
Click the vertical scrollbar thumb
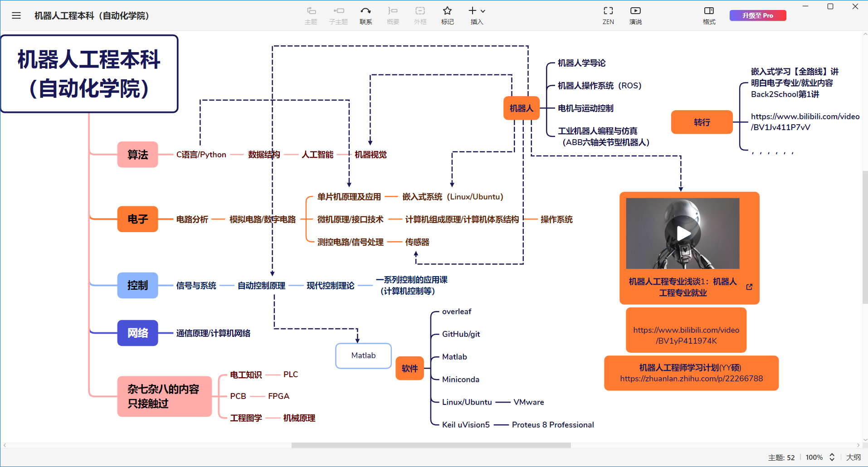(x=865, y=237)
